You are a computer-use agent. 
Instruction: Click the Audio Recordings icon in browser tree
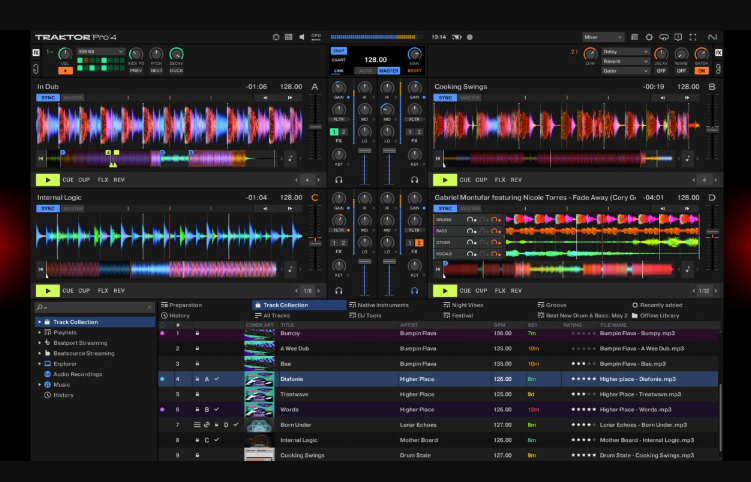(47, 374)
